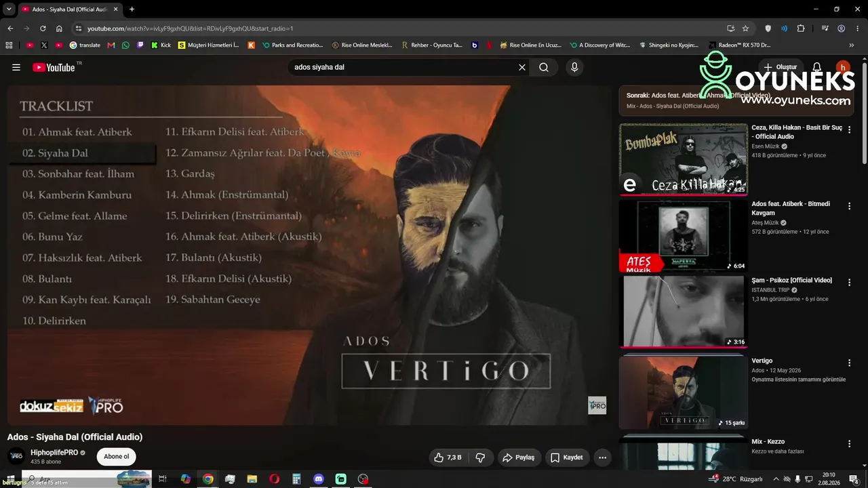Expand the hidden bookmarks chevron

(852, 45)
